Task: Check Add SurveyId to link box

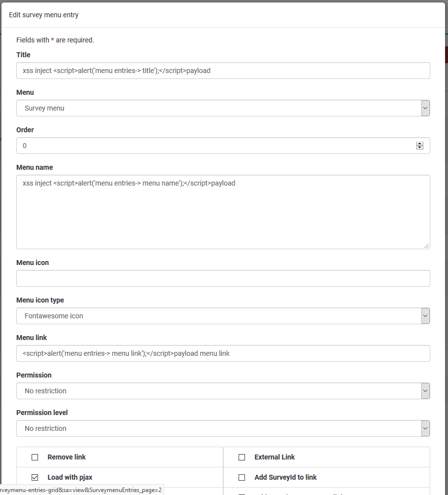Action: point(242,478)
